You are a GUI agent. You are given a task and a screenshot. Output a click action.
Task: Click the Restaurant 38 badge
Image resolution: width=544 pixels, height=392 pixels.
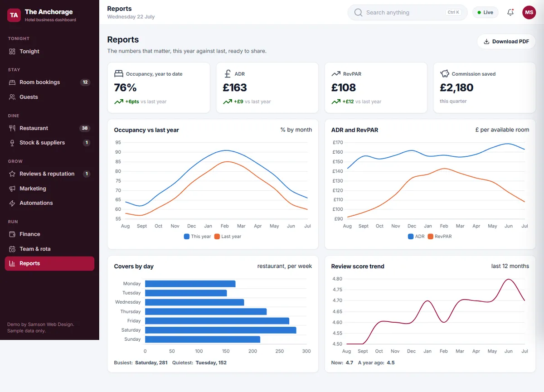click(x=85, y=128)
